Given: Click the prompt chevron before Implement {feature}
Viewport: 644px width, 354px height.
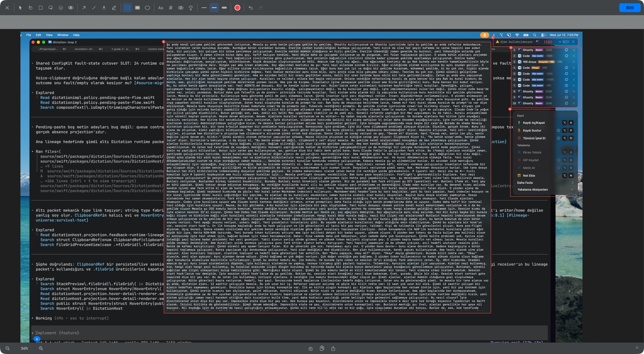Looking at the screenshot, I should pos(33,333).
